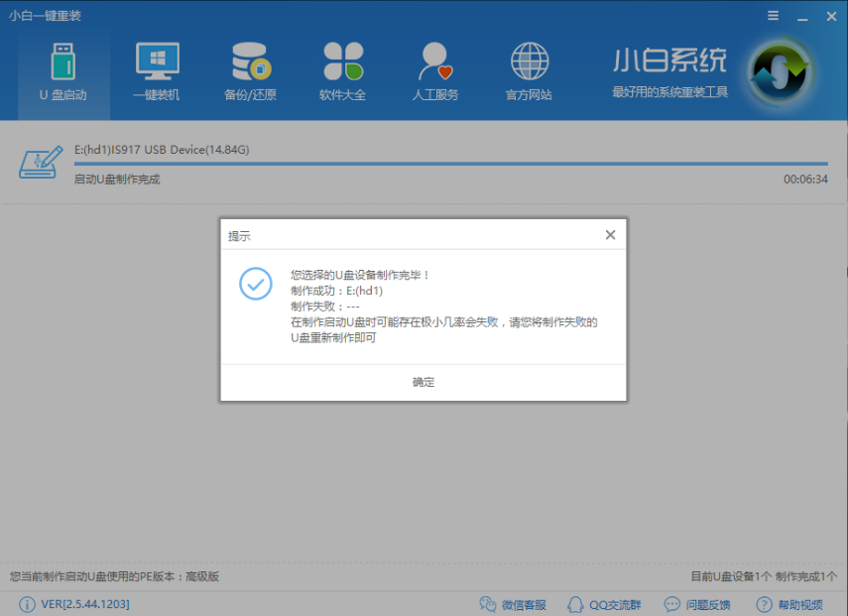Confirm with the 确定 button

click(x=424, y=382)
